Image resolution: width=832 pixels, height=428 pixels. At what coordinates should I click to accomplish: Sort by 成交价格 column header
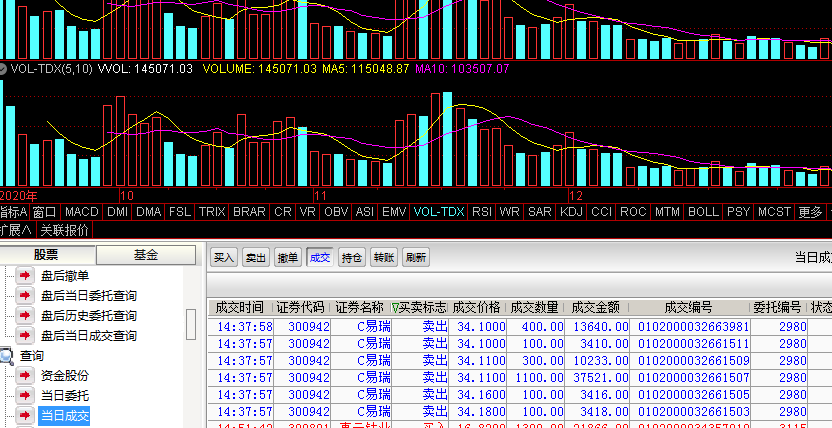tap(476, 308)
